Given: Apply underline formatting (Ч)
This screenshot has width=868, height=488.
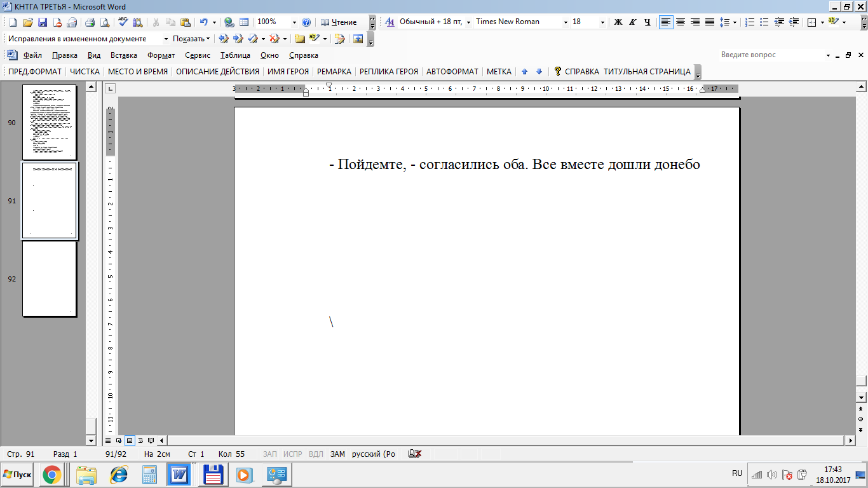Looking at the screenshot, I should (648, 22).
